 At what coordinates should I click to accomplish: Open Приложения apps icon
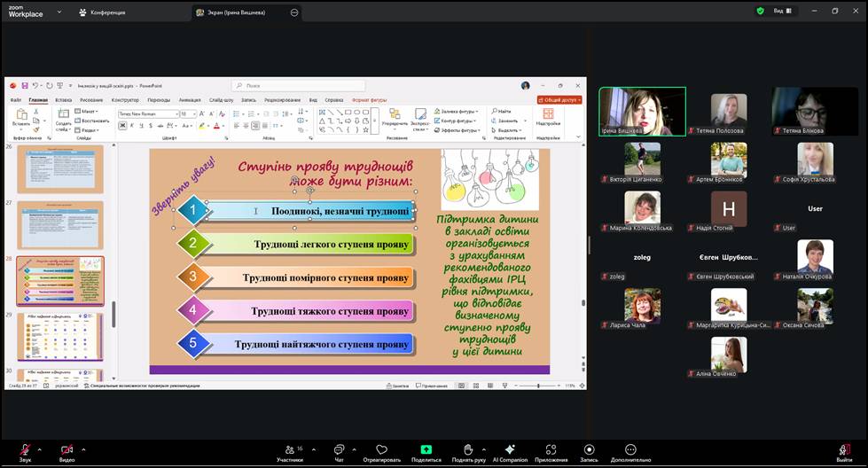pos(551,449)
